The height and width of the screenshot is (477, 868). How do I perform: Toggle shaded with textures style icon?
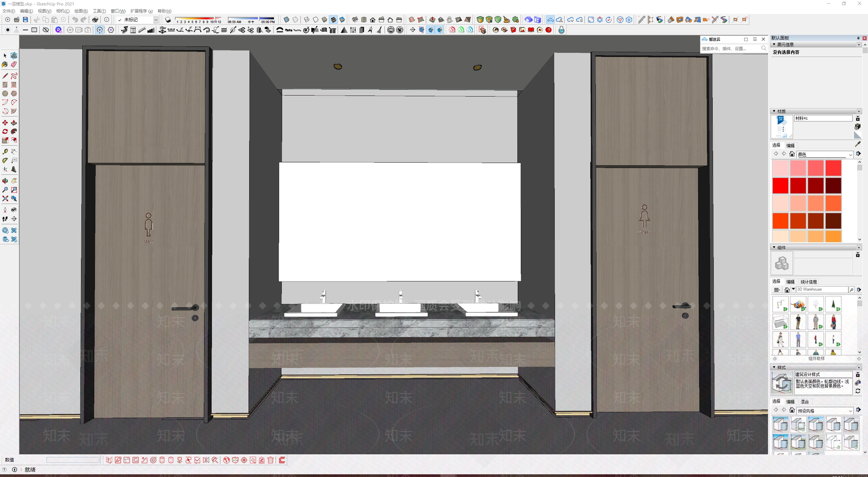[333, 20]
